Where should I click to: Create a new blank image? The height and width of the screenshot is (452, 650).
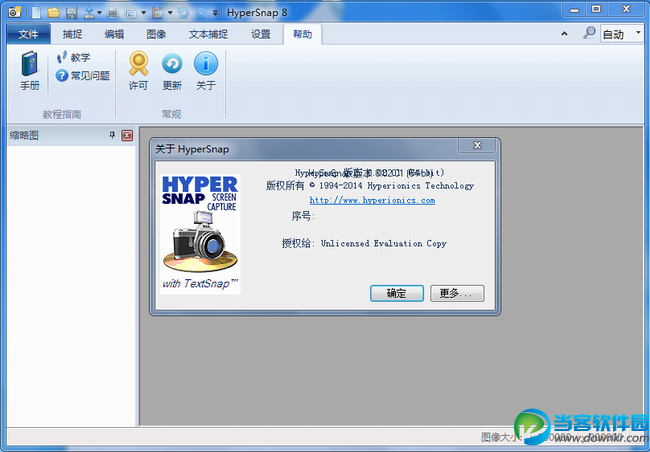(36, 12)
